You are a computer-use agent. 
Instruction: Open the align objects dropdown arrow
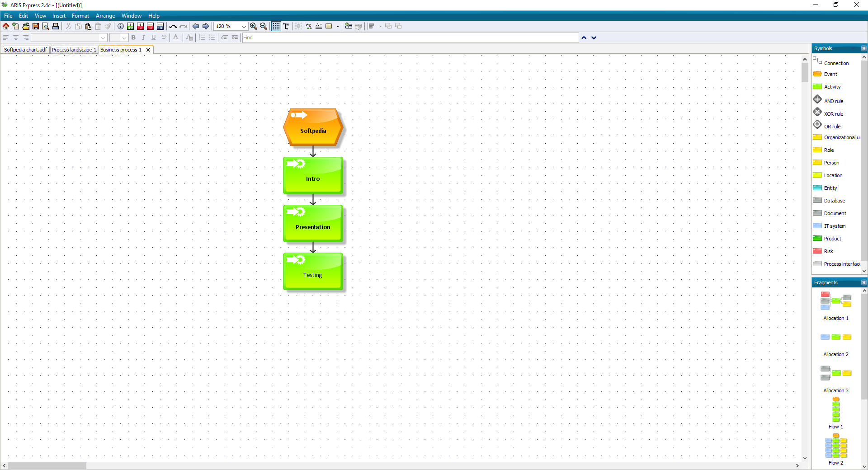(x=380, y=26)
